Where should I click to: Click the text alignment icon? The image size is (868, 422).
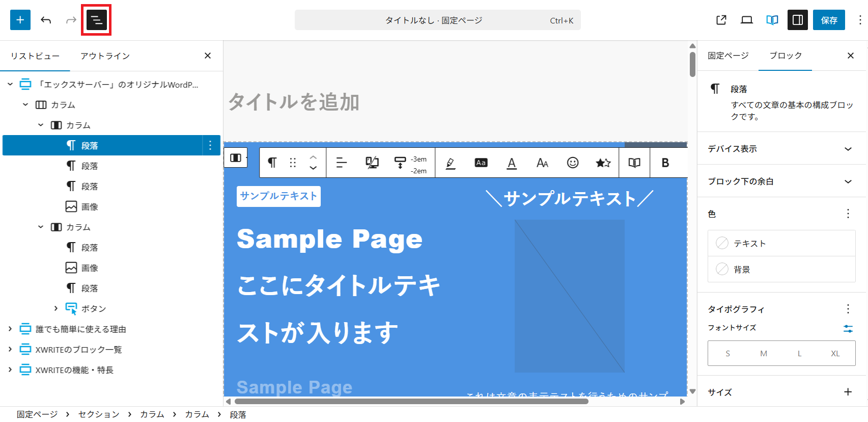click(x=341, y=163)
